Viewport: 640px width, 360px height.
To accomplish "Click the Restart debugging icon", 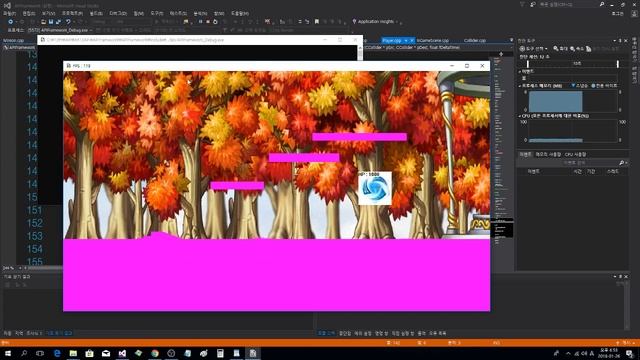I will pyautogui.click(x=215, y=22).
